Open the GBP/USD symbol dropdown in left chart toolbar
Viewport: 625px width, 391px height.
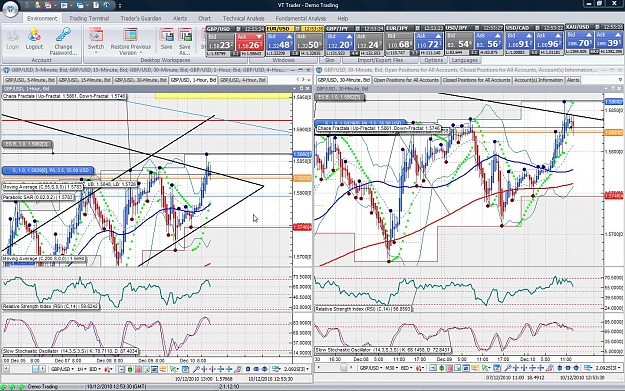(x=62, y=369)
